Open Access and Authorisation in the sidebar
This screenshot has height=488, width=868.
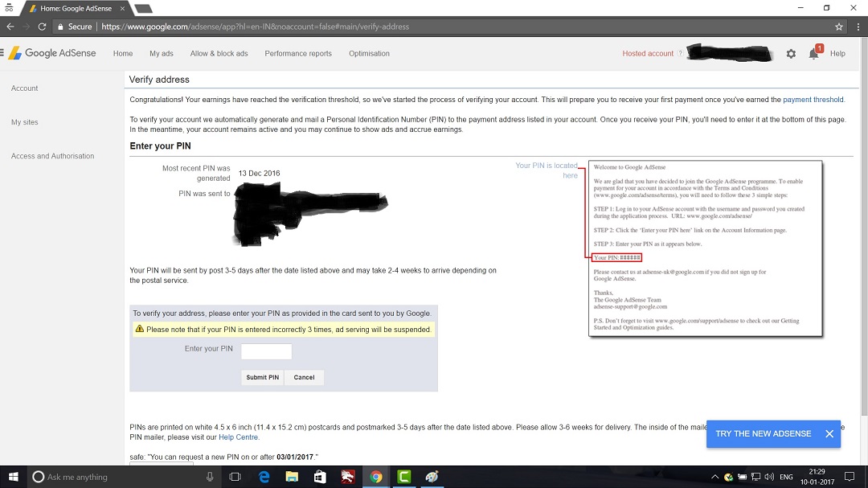tap(52, 156)
